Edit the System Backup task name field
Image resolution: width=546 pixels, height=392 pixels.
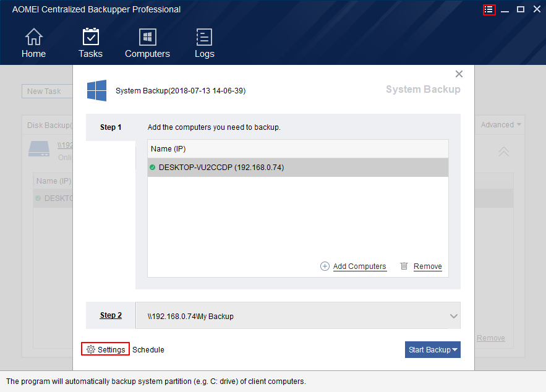pos(181,91)
